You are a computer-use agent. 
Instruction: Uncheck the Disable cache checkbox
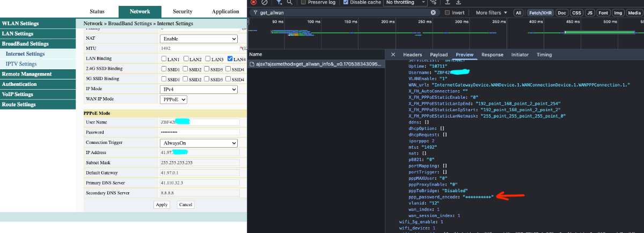346,2
